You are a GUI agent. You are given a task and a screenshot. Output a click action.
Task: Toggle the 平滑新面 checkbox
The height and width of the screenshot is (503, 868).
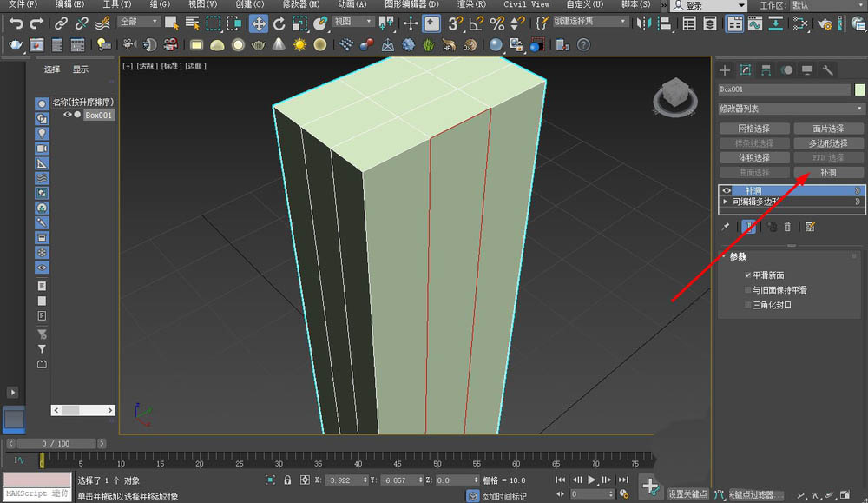tap(747, 275)
